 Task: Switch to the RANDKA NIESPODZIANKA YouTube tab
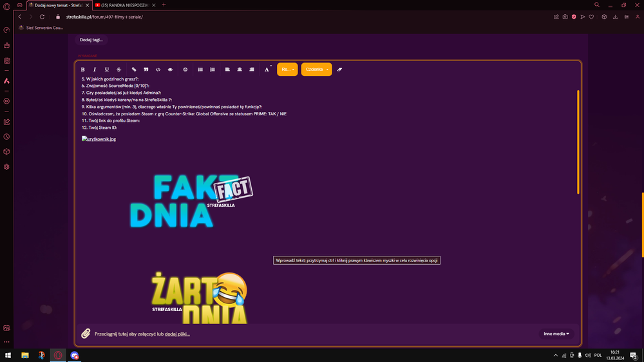click(125, 5)
